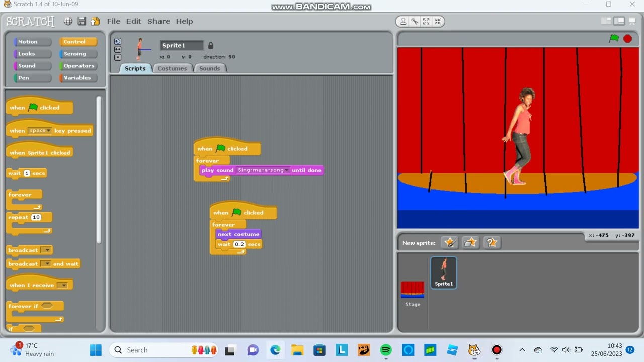
Task: Select the Control blocks category
Action: pos(78,42)
